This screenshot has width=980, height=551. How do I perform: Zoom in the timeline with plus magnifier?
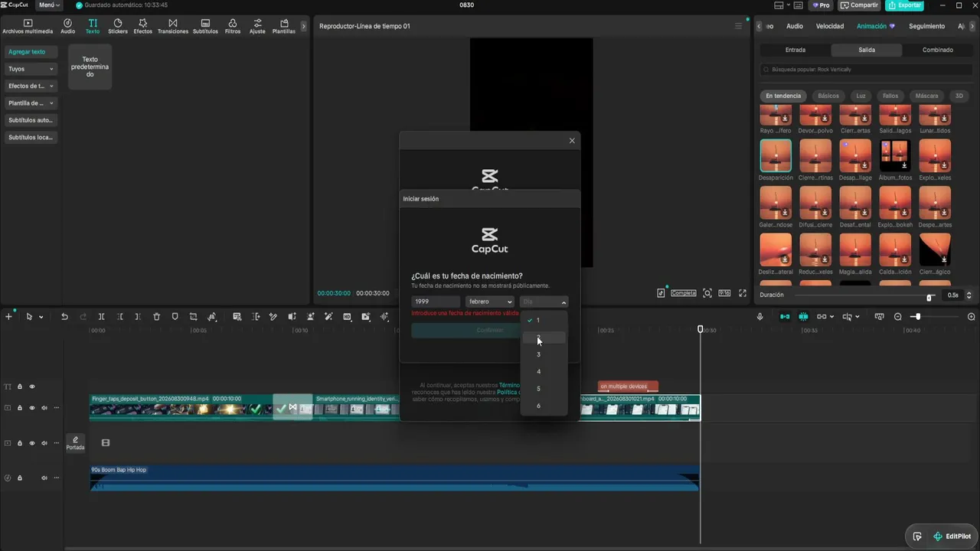[x=972, y=317]
